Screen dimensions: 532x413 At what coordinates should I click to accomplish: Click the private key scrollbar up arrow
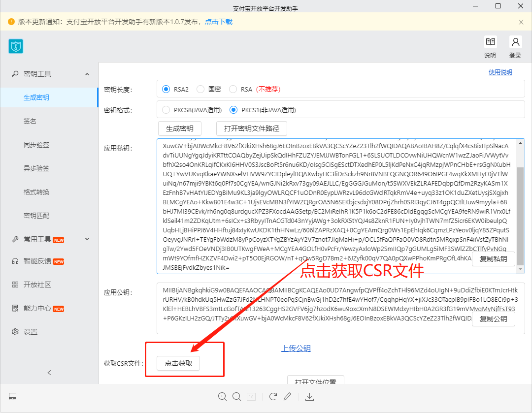521,143
